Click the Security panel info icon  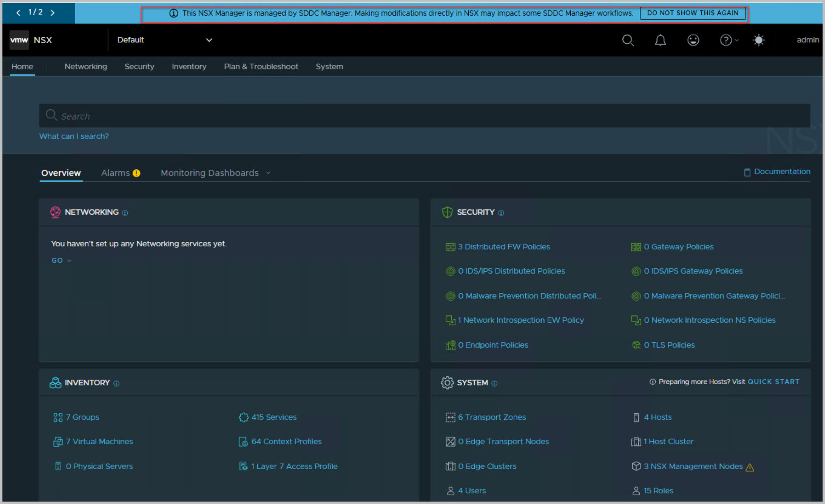(x=501, y=213)
